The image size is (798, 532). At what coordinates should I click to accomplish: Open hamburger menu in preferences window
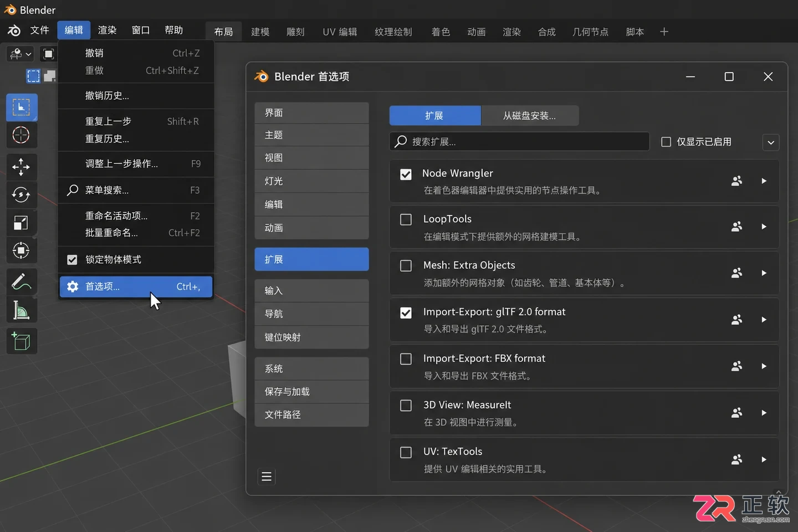pos(267,477)
